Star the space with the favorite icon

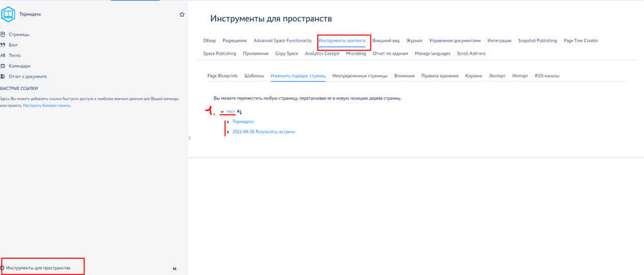click(182, 14)
